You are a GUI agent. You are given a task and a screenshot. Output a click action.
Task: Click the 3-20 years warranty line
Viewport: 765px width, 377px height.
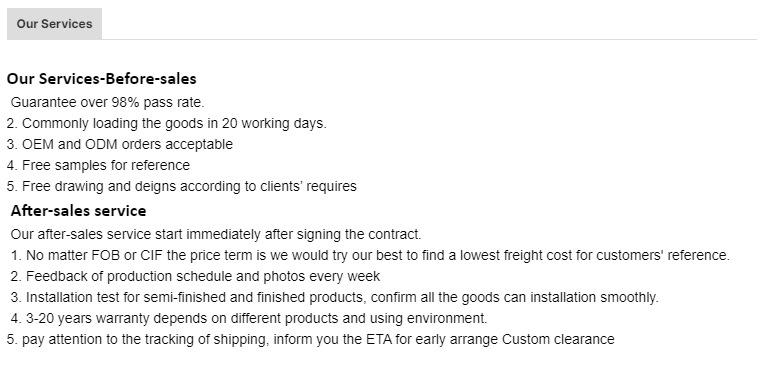pos(249,318)
